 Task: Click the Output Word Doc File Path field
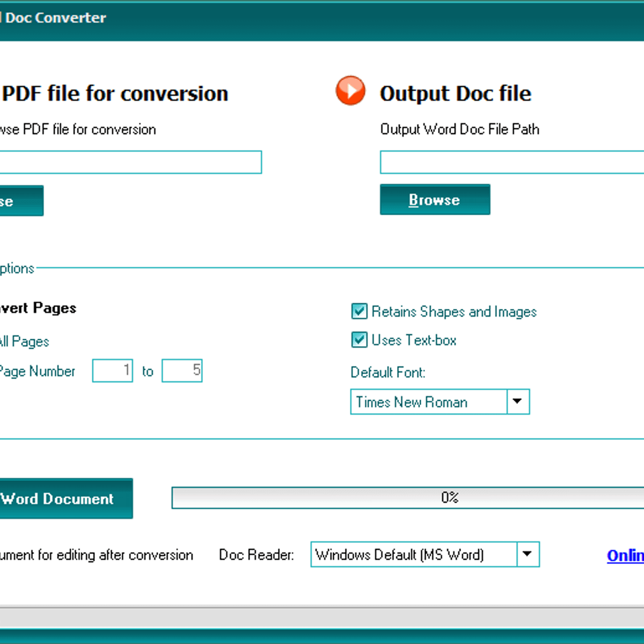tap(510, 162)
